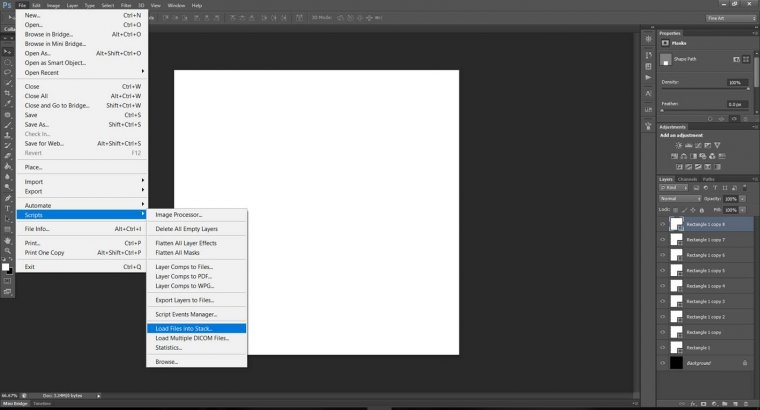
Task: Click the Vibrance adjustment icon
Action: [x=717, y=145]
